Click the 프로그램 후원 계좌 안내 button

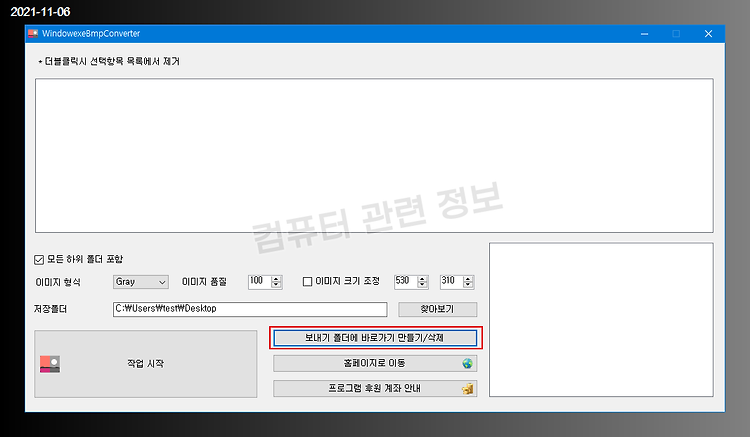click(375, 388)
